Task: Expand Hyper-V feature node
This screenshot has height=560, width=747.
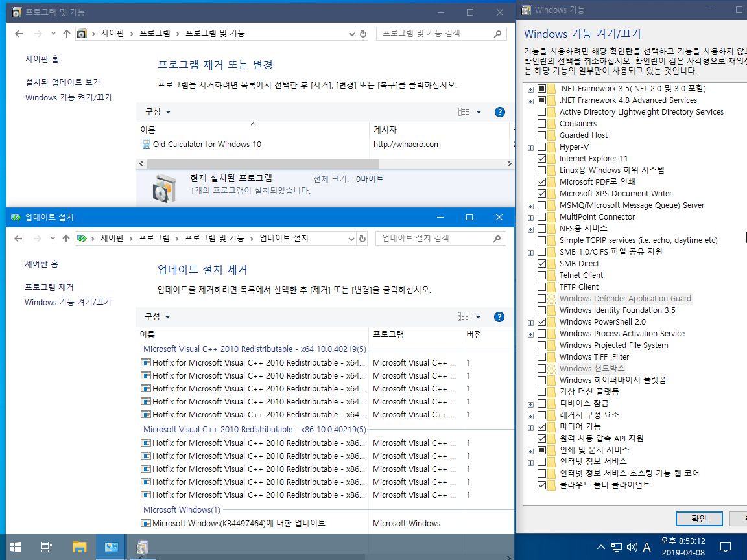Action: [530, 148]
